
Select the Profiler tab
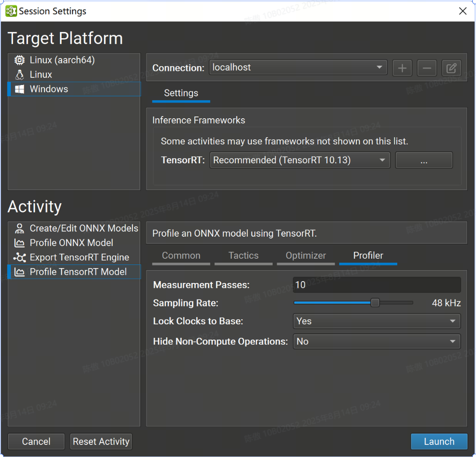(368, 256)
